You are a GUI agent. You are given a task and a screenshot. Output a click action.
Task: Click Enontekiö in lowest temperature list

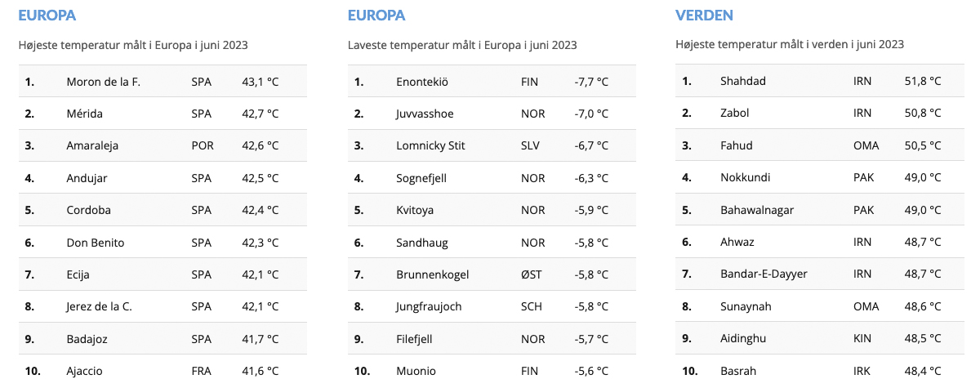(x=422, y=82)
